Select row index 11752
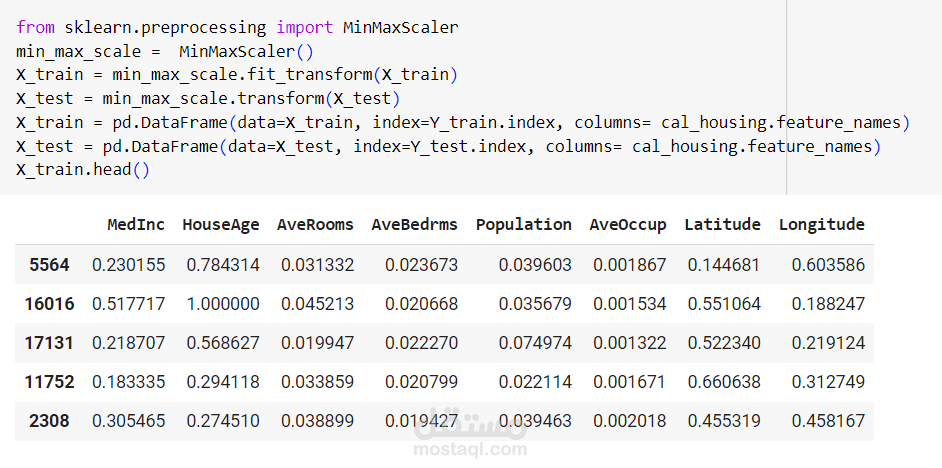The height and width of the screenshot is (468, 942). 49,382
